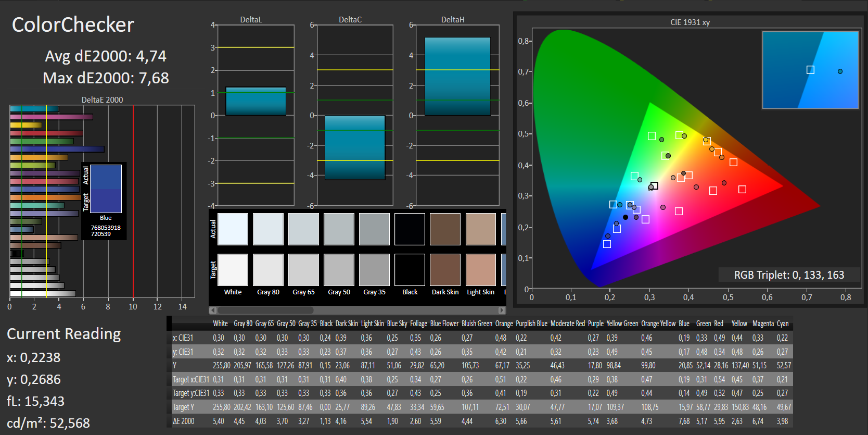Select the Actual White swatch
The width and height of the screenshot is (868, 435).
[233, 229]
